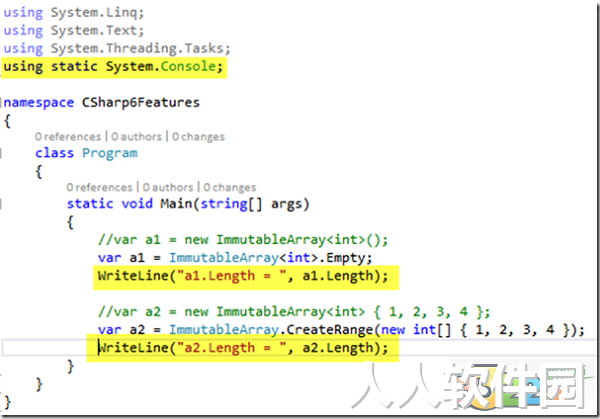Click the 'CSharp6Features' namespace name
600x419 pixels.
click(x=141, y=103)
